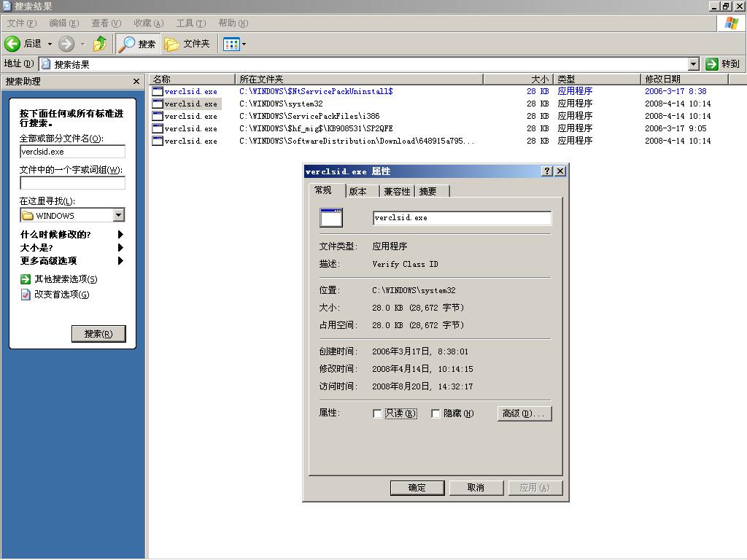The width and height of the screenshot is (747, 560).
Task: Select verclsid.exe icon in ServicePackFiles\i386 row
Action: (158, 116)
